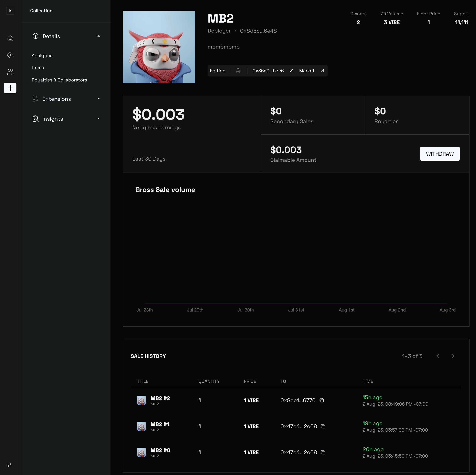This screenshot has width=476, height=475.
Task: Copy the 0x8ce1...6770 address
Action: 322,400
